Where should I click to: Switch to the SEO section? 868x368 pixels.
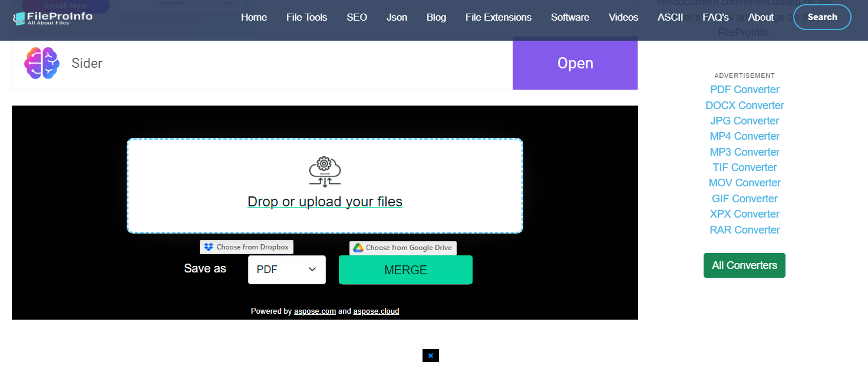click(x=357, y=17)
